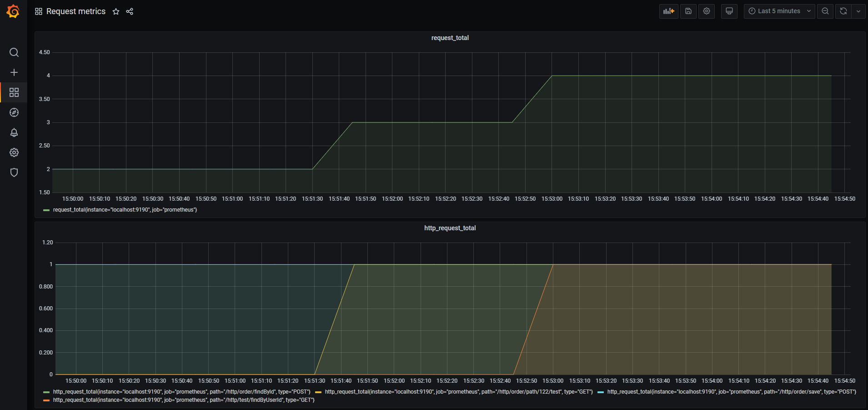This screenshot has height=410, width=868.
Task: Open dashboard settings gear in top bar
Action: point(707,11)
